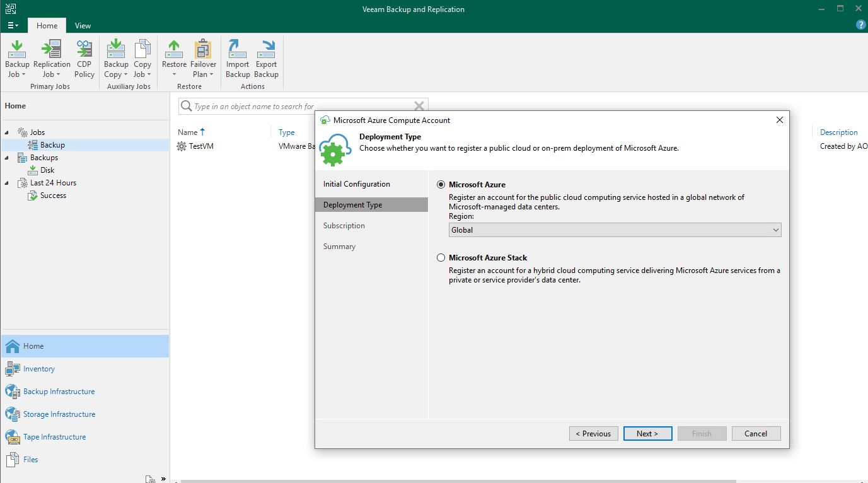Screen dimensions: 868x483
Task: Close the Microsoft Azure Compute Account dialog
Action: coord(780,120)
